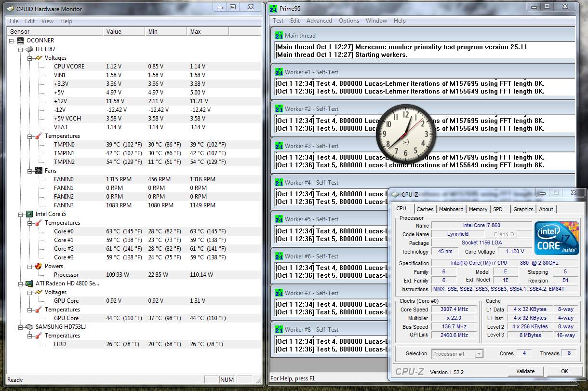Click the Voltages icon under ITE IT87
The width and height of the screenshot is (588, 391).
39,58
